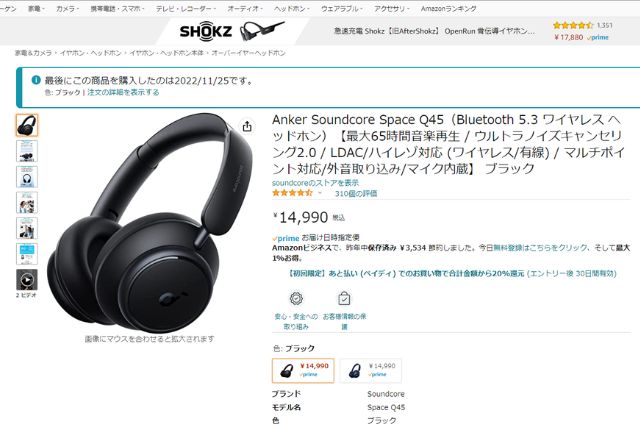The height and width of the screenshot is (430, 640).
Task: Click the main headphone product image
Action: (x=149, y=223)
